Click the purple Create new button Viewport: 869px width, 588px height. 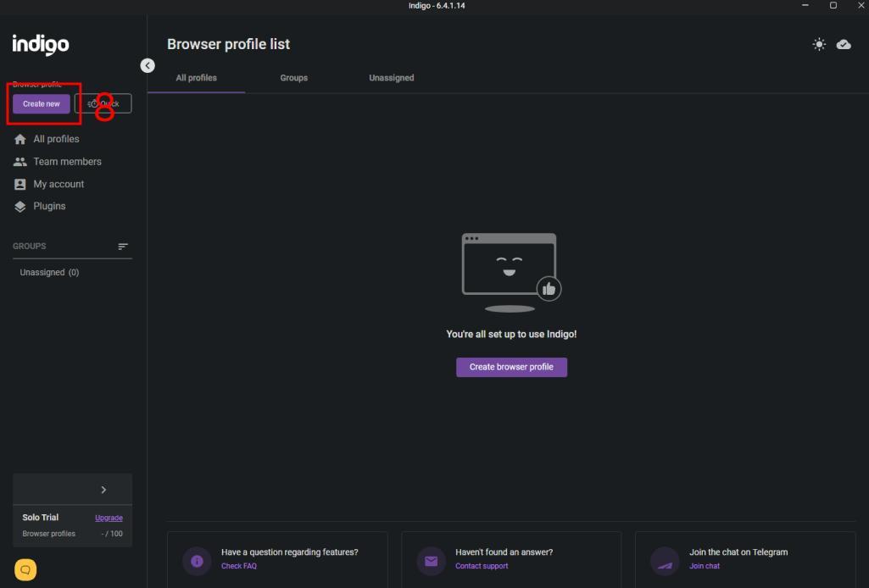pyautogui.click(x=42, y=103)
